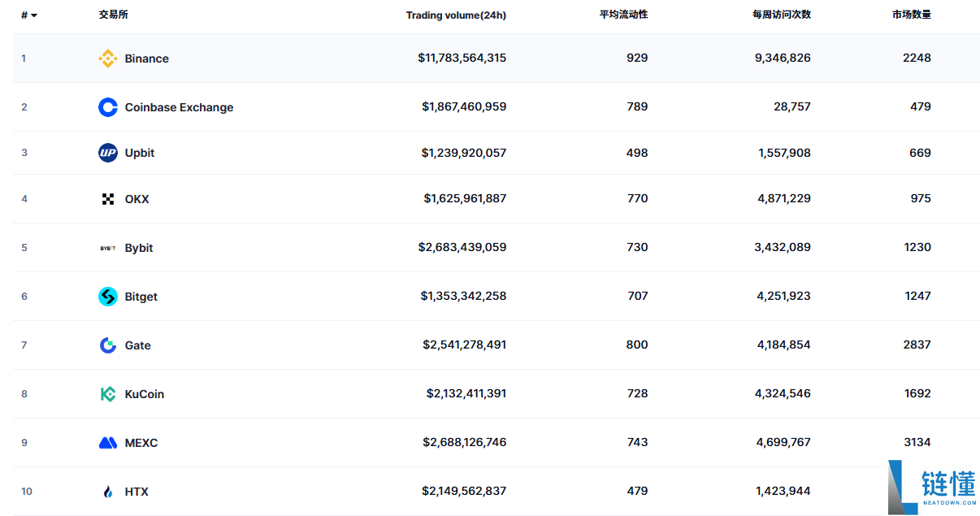Open the Upbit exchange link

pos(140,153)
